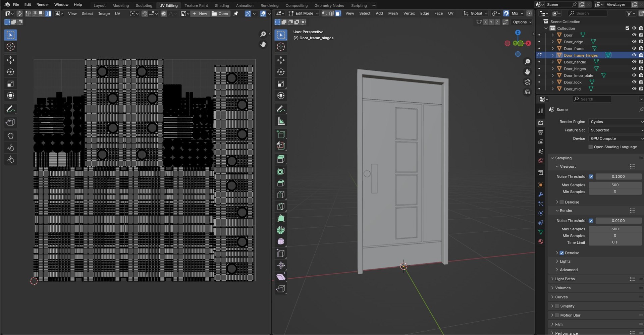Open the Edit Mode dropdown
Image resolution: width=644 pixels, height=335 pixels.
(x=304, y=13)
